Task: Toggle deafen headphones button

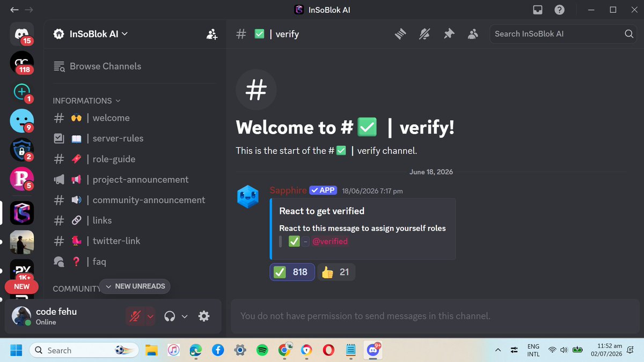Action: tap(170, 316)
